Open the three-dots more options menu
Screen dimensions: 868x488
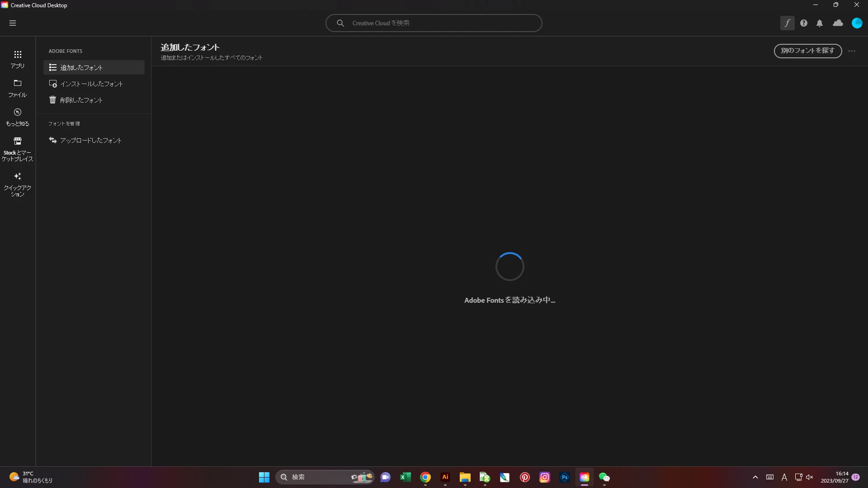click(852, 51)
